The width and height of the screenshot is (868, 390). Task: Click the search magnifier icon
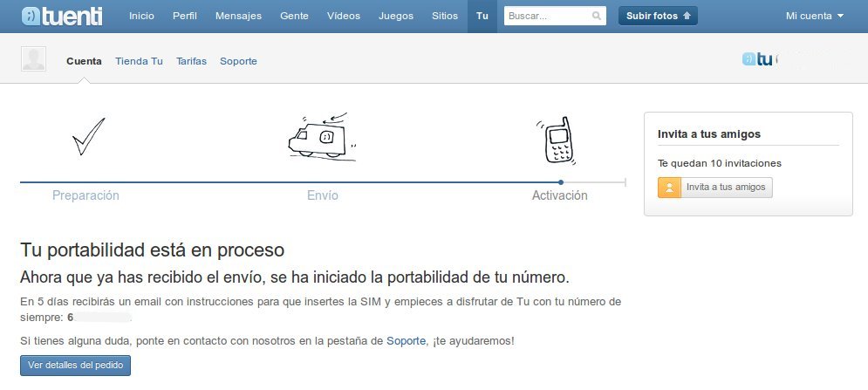(x=596, y=16)
